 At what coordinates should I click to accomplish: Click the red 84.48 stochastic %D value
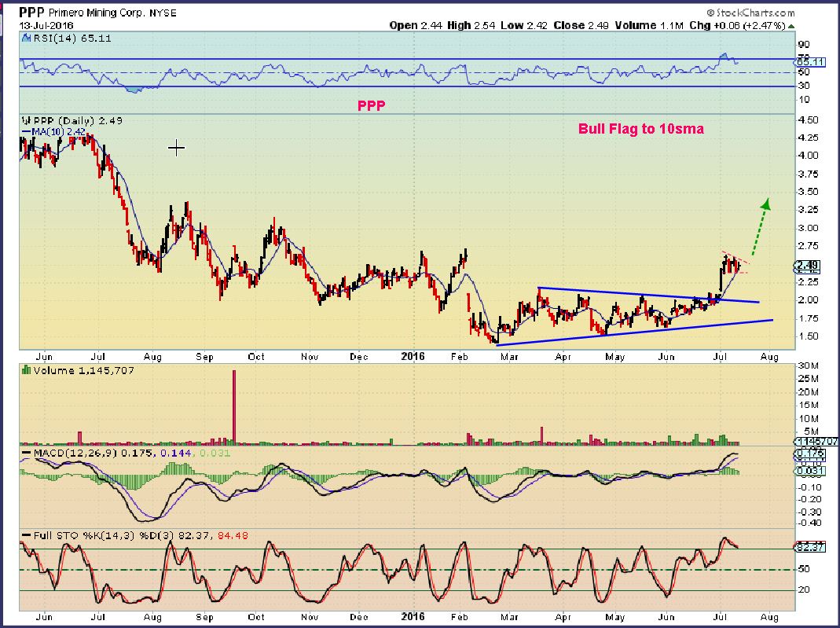tap(233, 536)
